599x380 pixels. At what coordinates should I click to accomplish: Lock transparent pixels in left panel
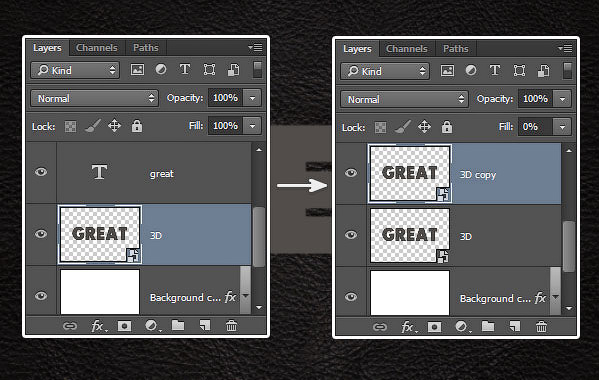click(70, 126)
